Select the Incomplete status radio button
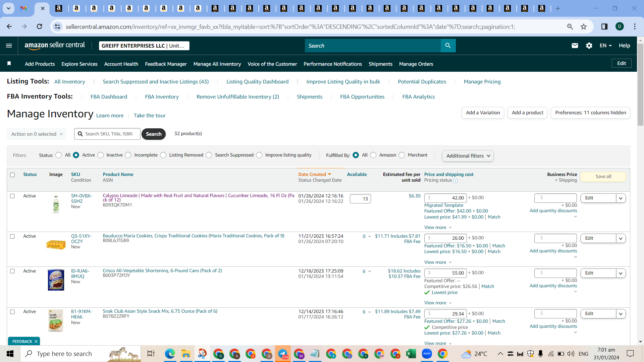644x362 pixels. click(128, 155)
